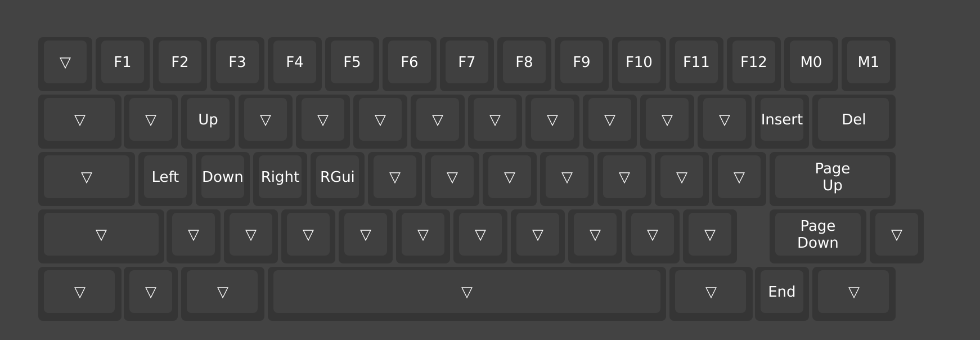Screen dimensions: 980x340
Task: Click the wide transparent spacebar key
Action: pos(467,292)
